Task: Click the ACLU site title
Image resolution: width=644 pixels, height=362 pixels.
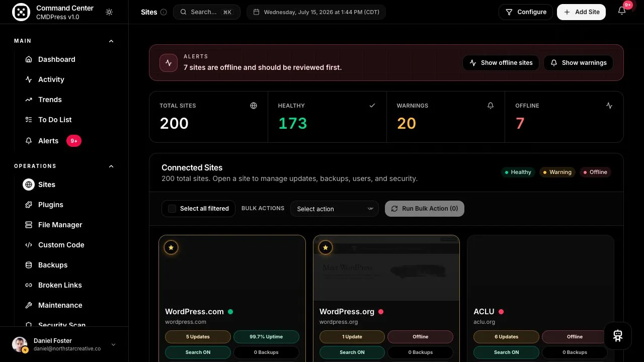Action: (x=484, y=312)
